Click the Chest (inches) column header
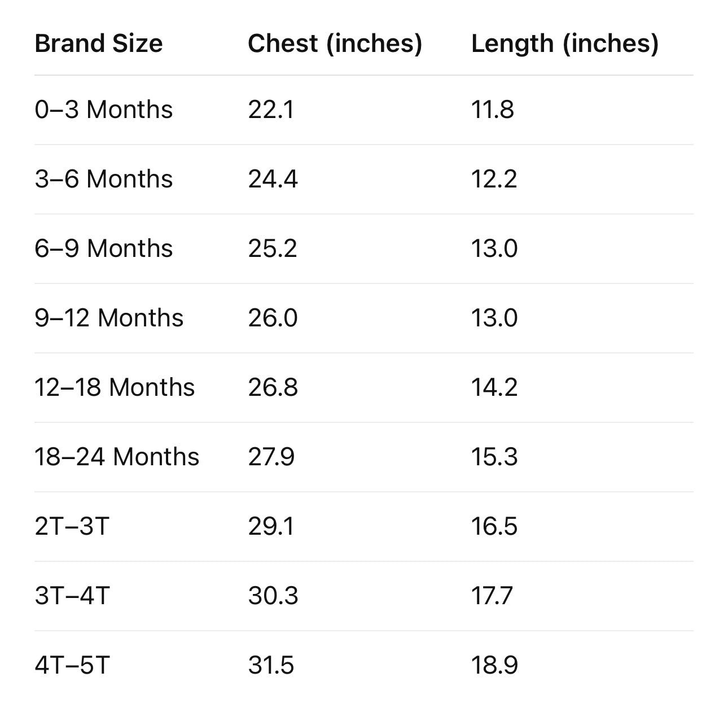The image size is (728, 703). click(x=335, y=43)
